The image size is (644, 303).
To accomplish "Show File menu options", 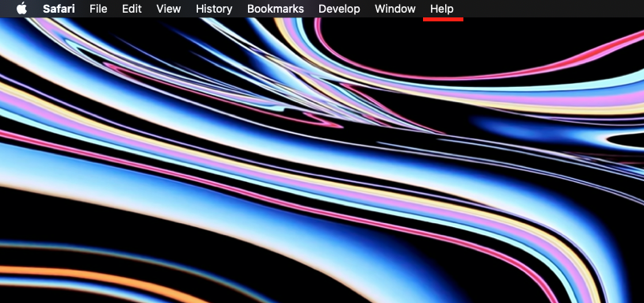I will pyautogui.click(x=98, y=9).
